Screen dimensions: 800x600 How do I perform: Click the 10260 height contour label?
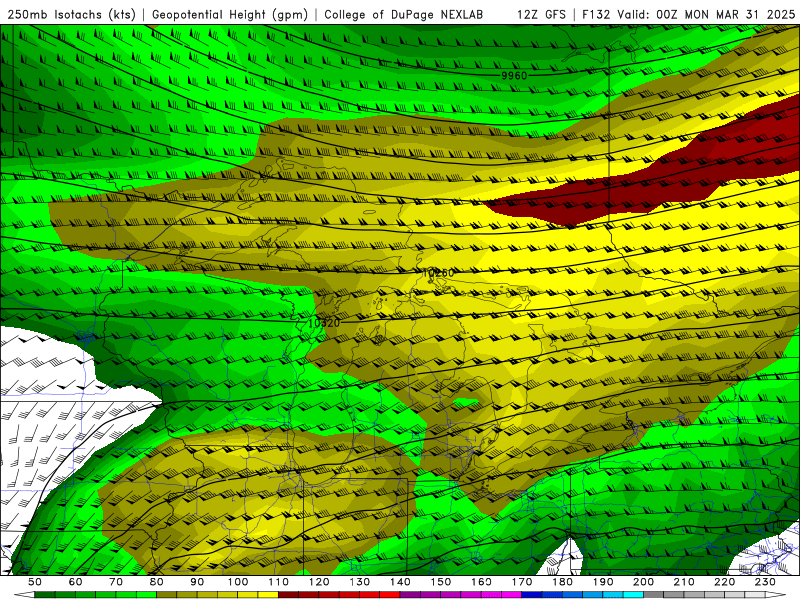click(438, 273)
